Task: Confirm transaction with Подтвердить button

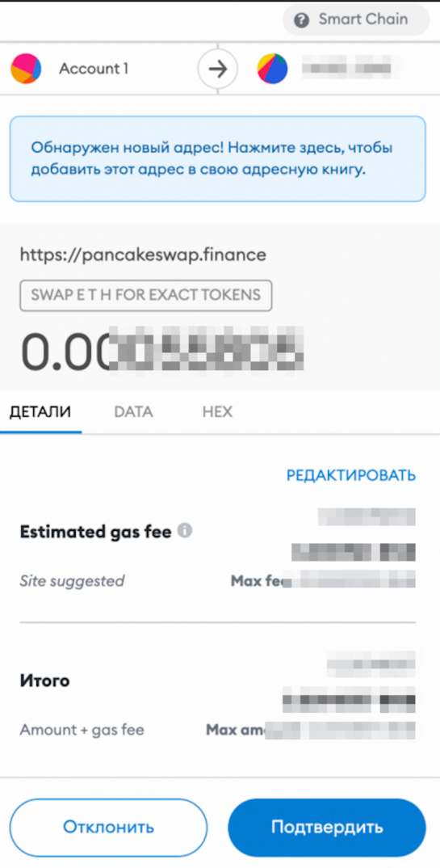Action: pyautogui.click(x=327, y=828)
